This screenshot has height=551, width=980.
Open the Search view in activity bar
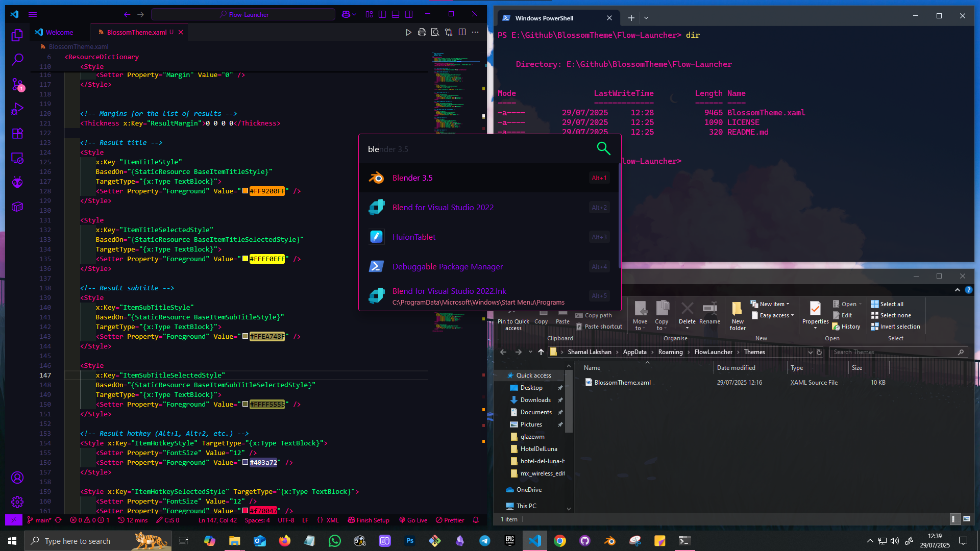[17, 60]
